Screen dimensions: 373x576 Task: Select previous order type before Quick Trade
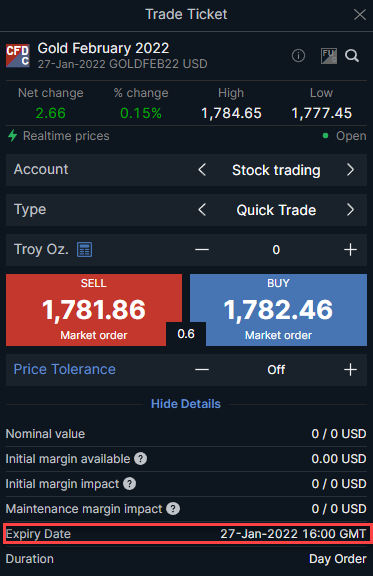(202, 210)
